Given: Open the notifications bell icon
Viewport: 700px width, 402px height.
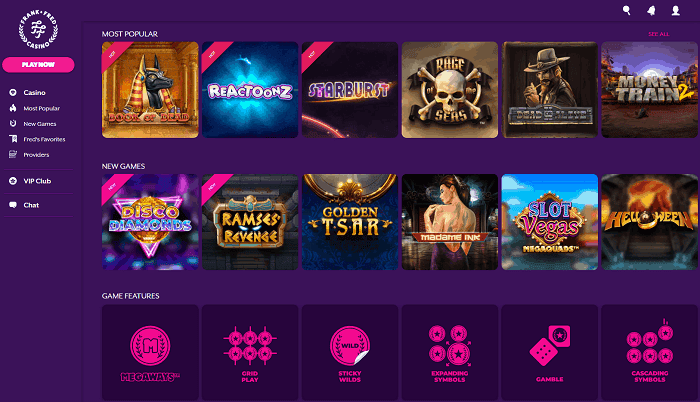Looking at the screenshot, I should (x=651, y=10).
